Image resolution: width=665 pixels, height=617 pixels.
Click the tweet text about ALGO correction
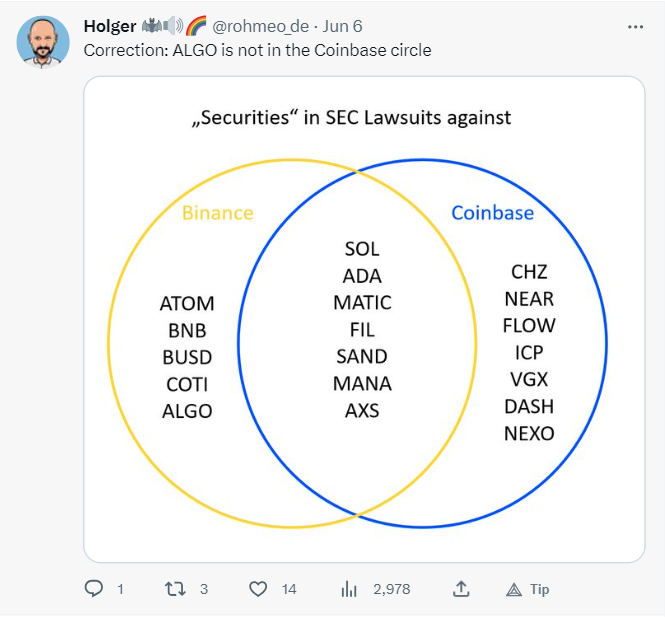tap(257, 50)
